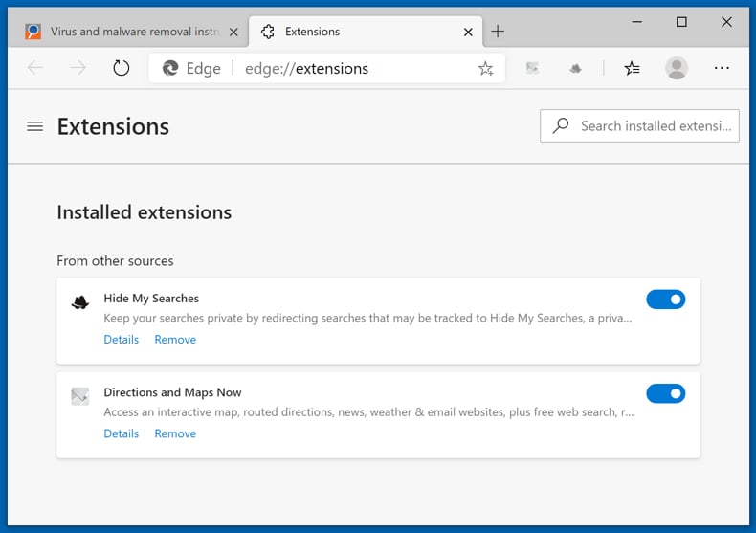Click the 'From other sources' label
This screenshot has width=756, height=533.
[115, 260]
